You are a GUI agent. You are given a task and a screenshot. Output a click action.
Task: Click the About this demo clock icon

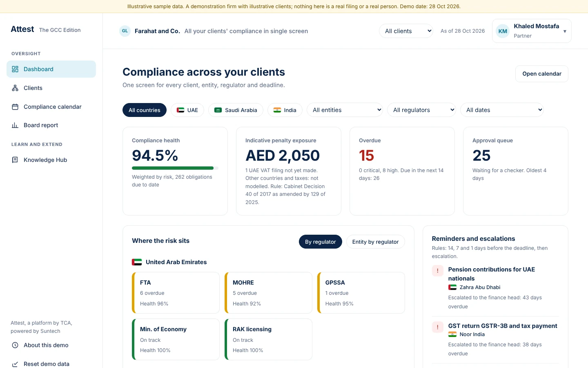click(x=15, y=345)
